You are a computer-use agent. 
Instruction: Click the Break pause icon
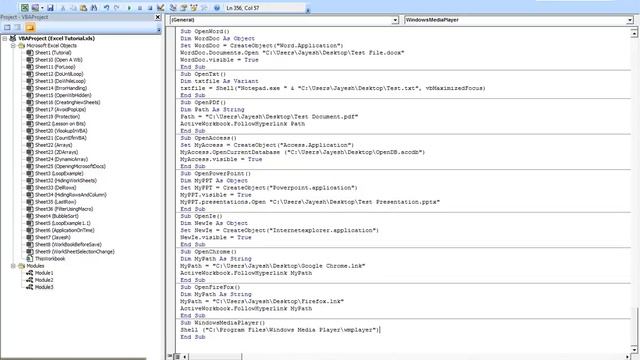point(140,8)
